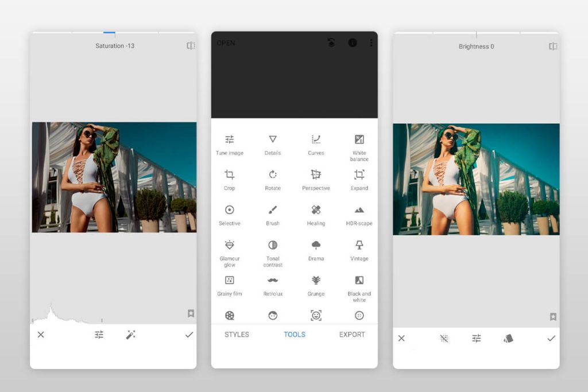The width and height of the screenshot is (588, 392).
Task: Open adjustment sliders list in Brightness screen
Action: click(x=476, y=339)
